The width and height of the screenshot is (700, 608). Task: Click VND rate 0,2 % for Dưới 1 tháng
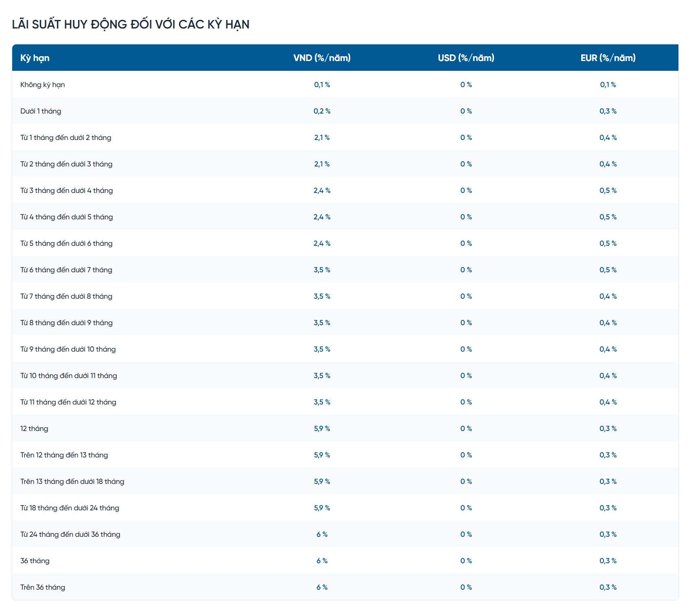322,111
